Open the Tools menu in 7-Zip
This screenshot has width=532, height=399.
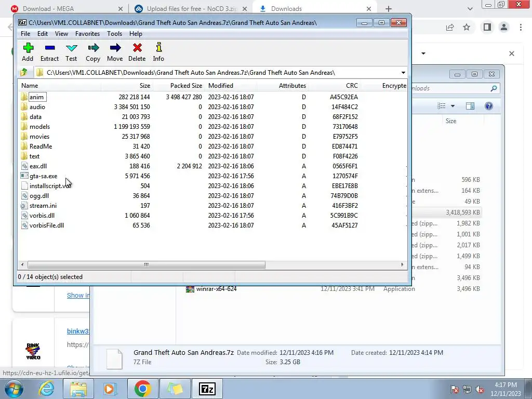pyautogui.click(x=115, y=34)
